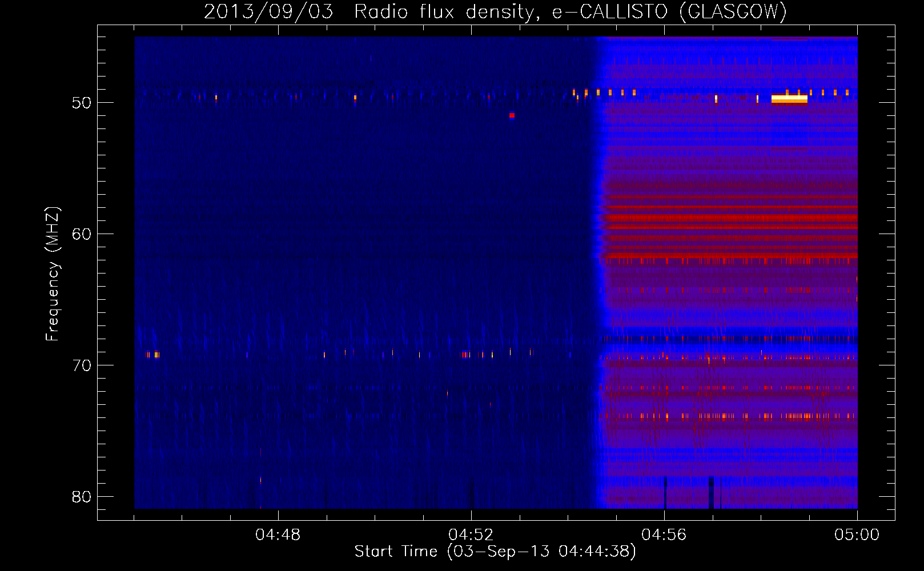Click the bright white-yellow burst bar near 50 MHz
Viewport: 924px width, 571px height.
[789, 99]
